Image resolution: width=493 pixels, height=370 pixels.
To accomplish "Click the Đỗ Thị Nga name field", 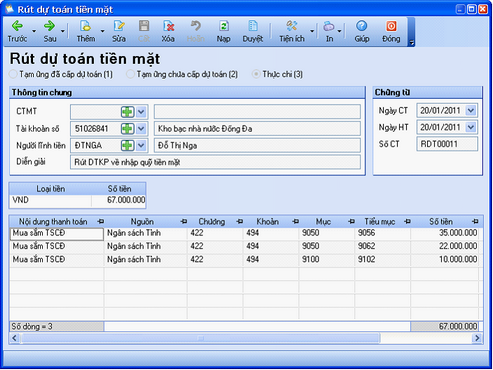I will pyautogui.click(x=257, y=145).
